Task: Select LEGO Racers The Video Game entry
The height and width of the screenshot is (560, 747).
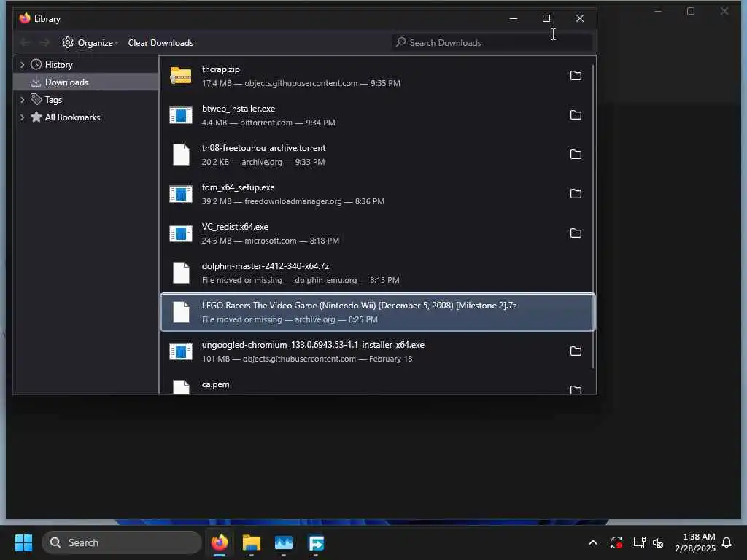Action: pos(378,312)
